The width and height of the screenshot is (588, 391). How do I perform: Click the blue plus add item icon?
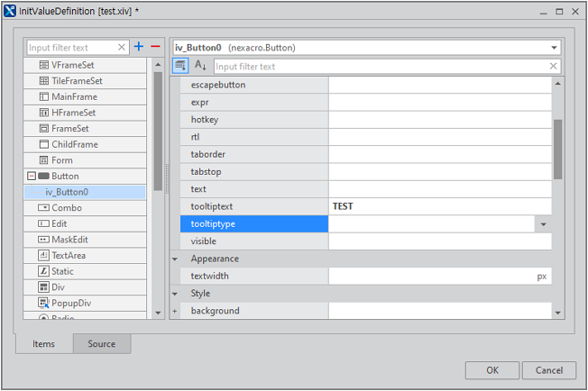(138, 47)
